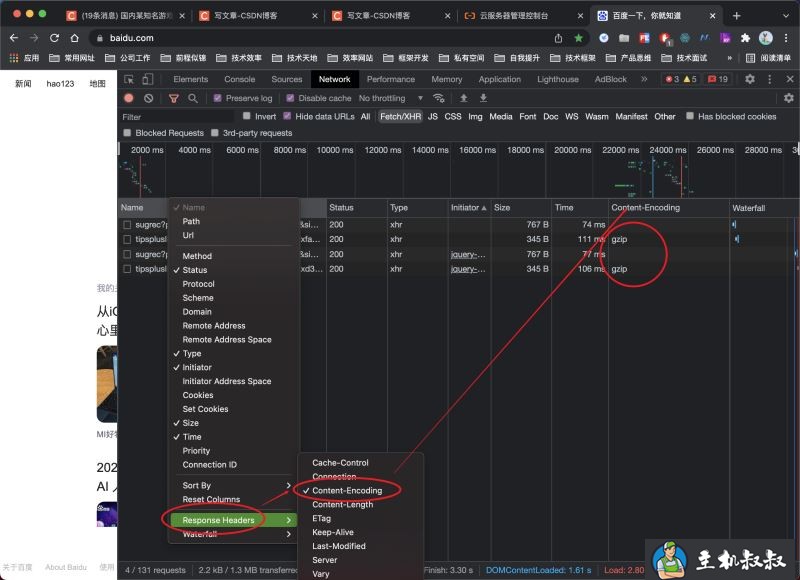Expand the browser tab search dropdown
800x580 pixels.
[786, 16]
